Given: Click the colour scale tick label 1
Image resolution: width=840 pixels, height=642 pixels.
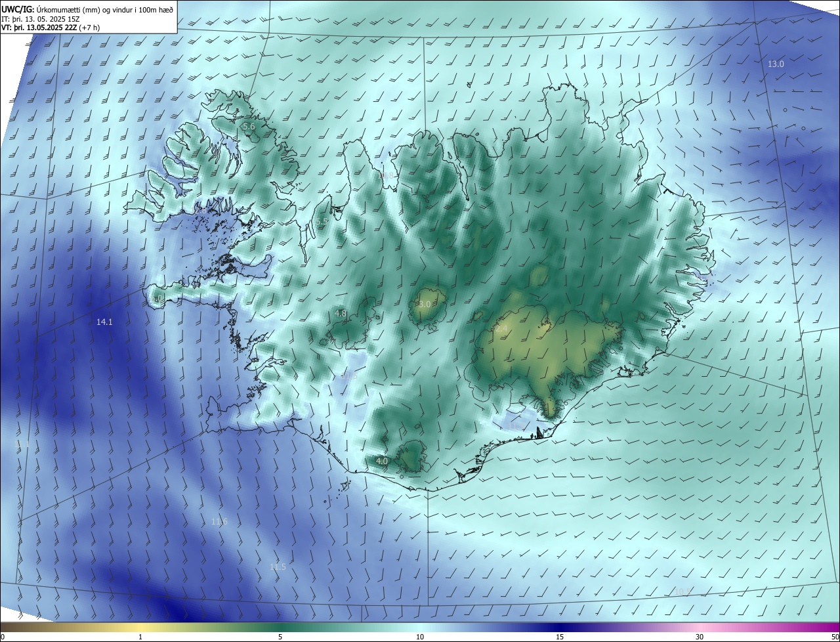Looking at the screenshot, I should [x=140, y=637].
